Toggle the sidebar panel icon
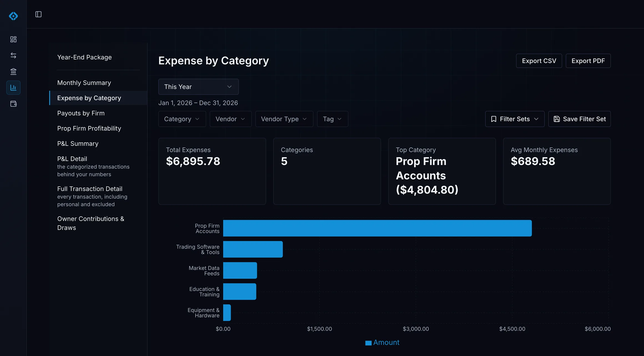 click(x=38, y=14)
